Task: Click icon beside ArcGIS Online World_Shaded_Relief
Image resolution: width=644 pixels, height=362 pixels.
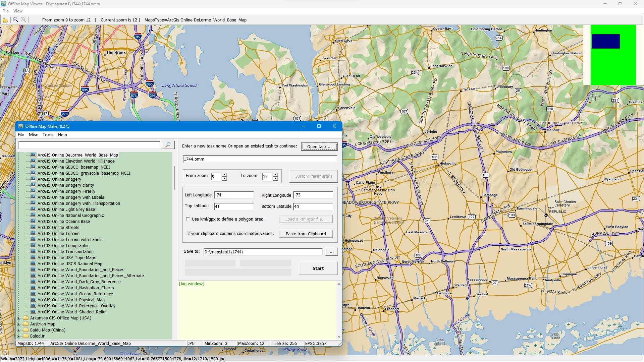Action: 33,312
